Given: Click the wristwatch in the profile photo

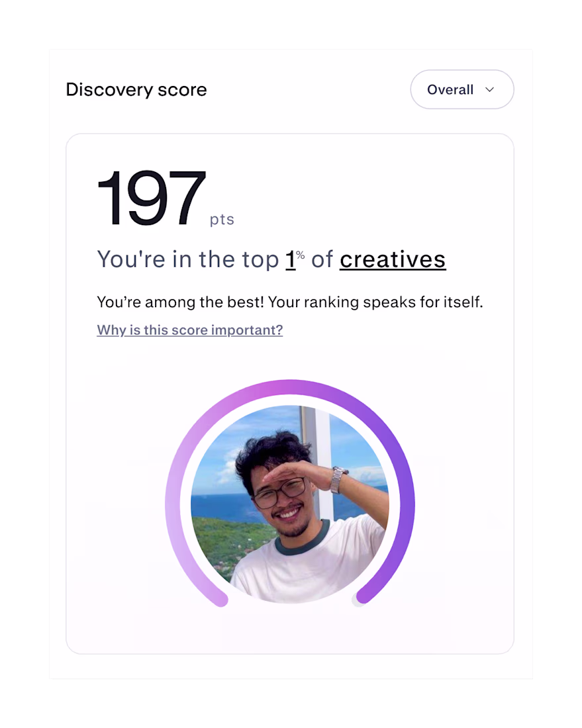Looking at the screenshot, I should 339,478.
